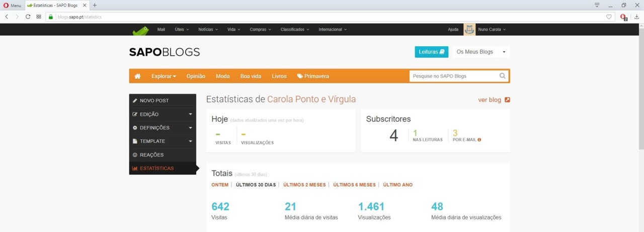Open the ver blog link

coord(494,100)
